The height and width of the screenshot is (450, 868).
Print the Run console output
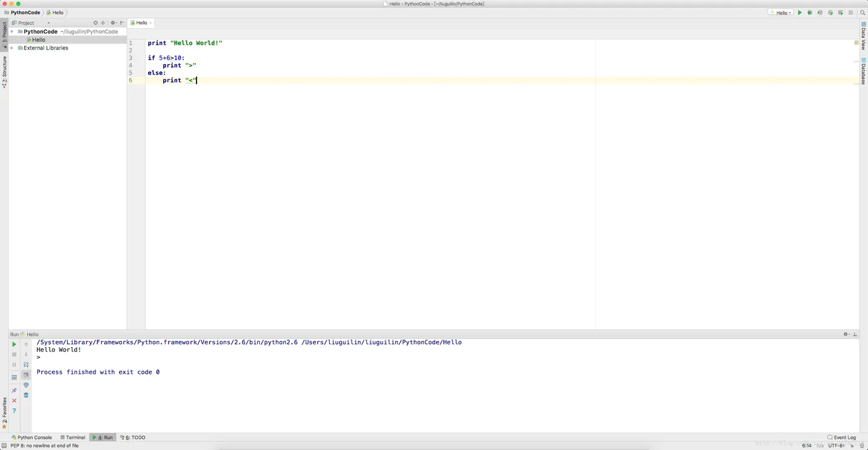(x=26, y=385)
